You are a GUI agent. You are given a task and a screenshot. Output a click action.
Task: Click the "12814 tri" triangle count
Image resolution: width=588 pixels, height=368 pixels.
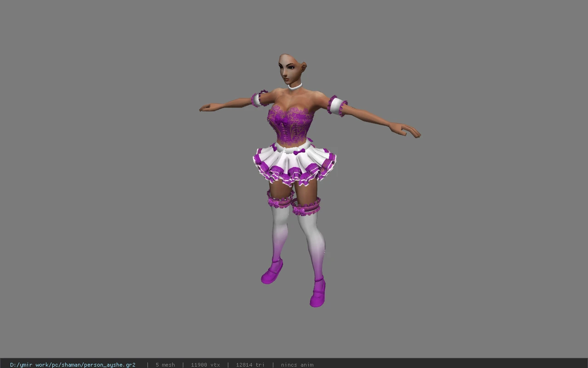[250, 365]
